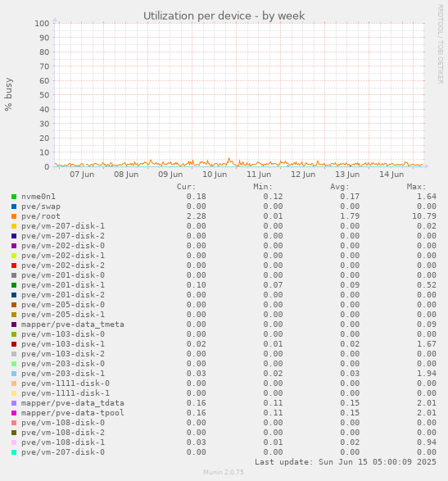
Task: Click the '12 Jun' x-axis date label
Action: click(303, 175)
